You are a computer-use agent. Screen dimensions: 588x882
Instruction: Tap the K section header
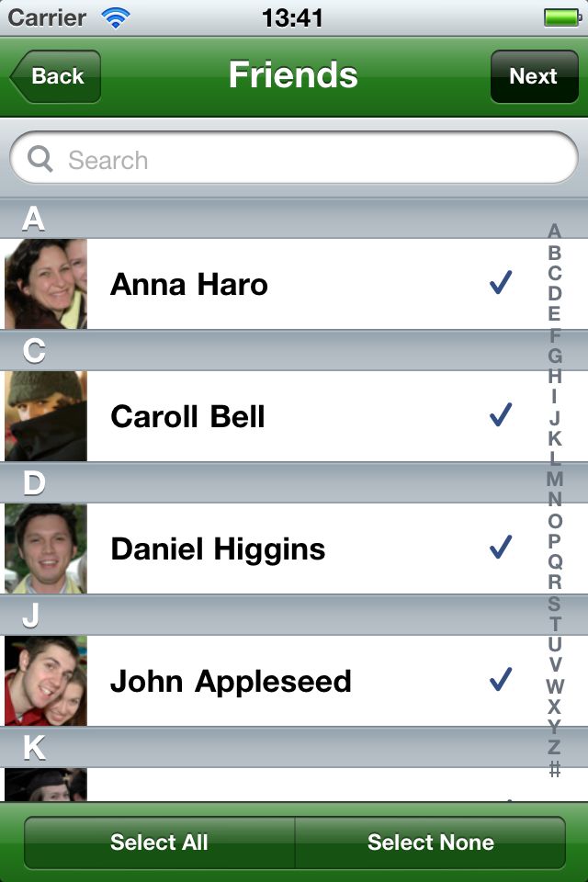point(294,748)
